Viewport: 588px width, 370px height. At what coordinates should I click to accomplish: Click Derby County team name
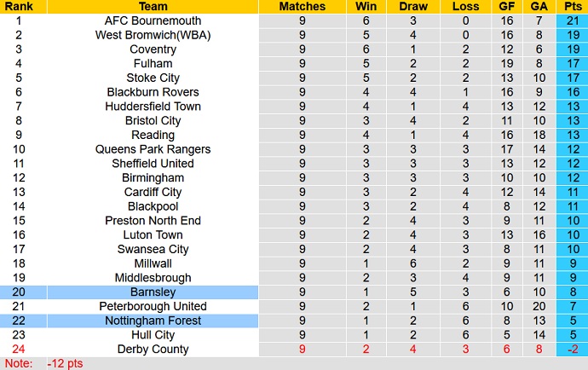coord(153,349)
